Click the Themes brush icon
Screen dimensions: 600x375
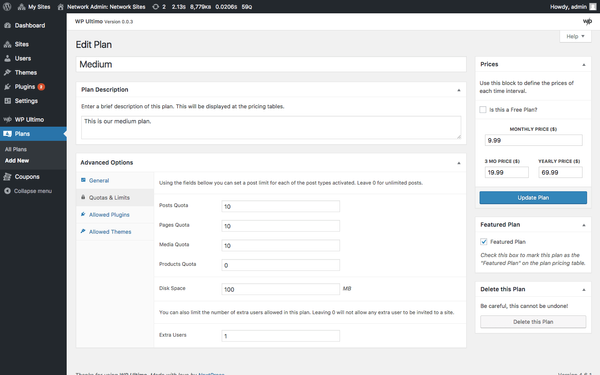click(7, 73)
